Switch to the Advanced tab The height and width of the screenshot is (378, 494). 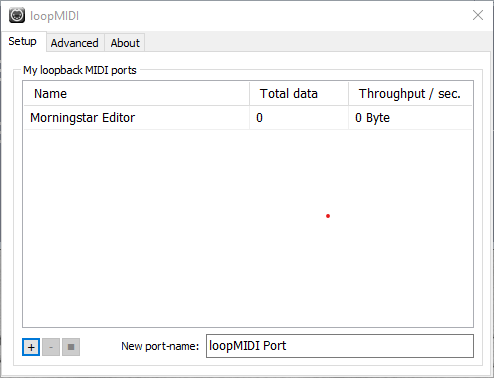click(75, 43)
